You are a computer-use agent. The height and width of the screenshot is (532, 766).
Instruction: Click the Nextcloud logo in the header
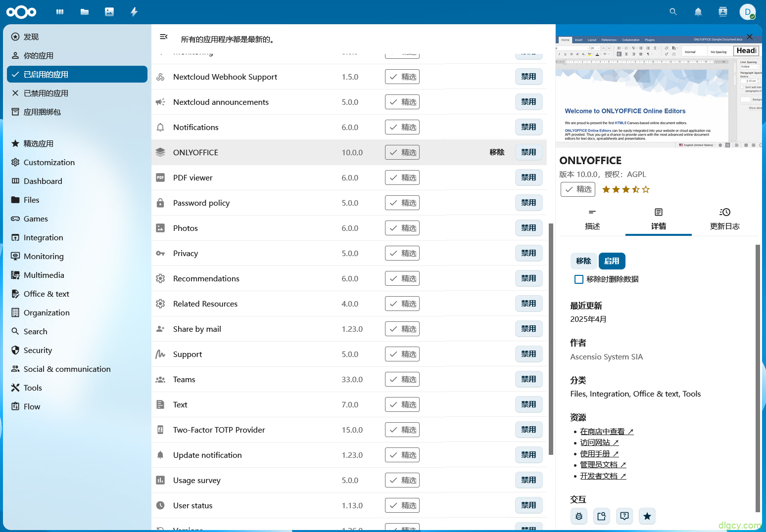(21, 12)
